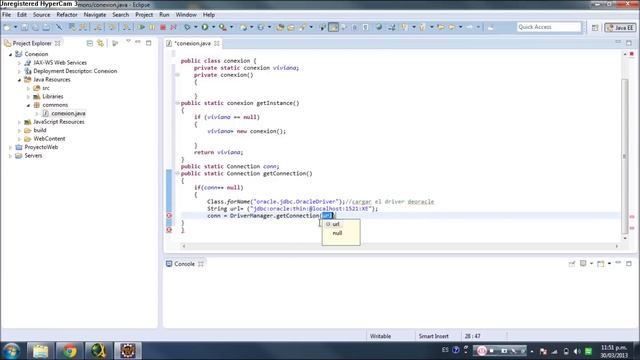The width and height of the screenshot is (640, 360).
Task: Toggle the highlighted Mark Occurrences toolbar button
Action: [333, 27]
